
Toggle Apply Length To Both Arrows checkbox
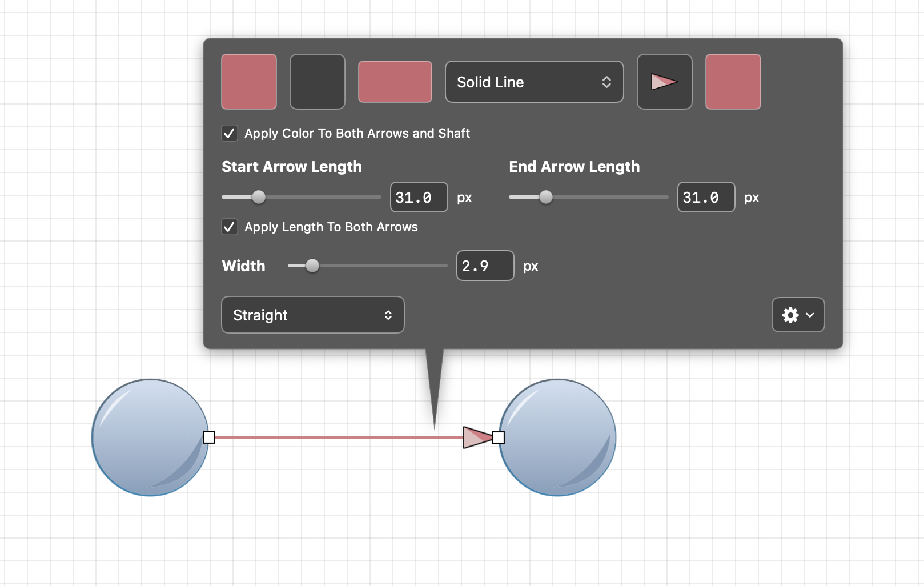point(230,227)
